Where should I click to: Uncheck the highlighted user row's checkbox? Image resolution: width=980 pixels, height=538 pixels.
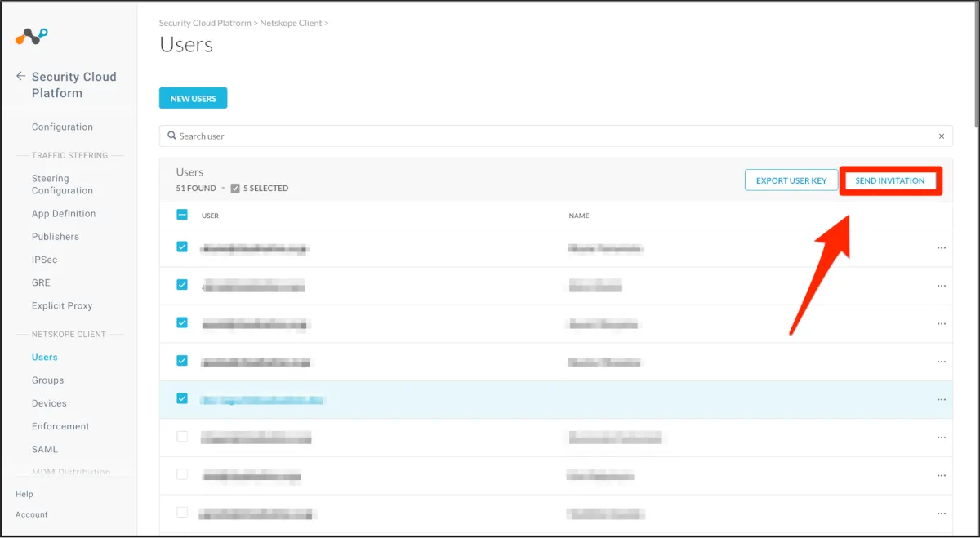pos(182,398)
